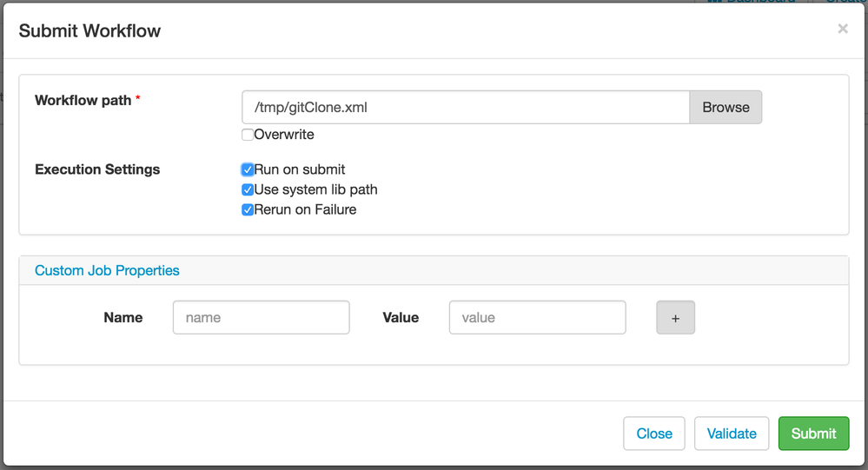The width and height of the screenshot is (868, 470).
Task: Click the Execution Settings label
Action: [97, 169]
